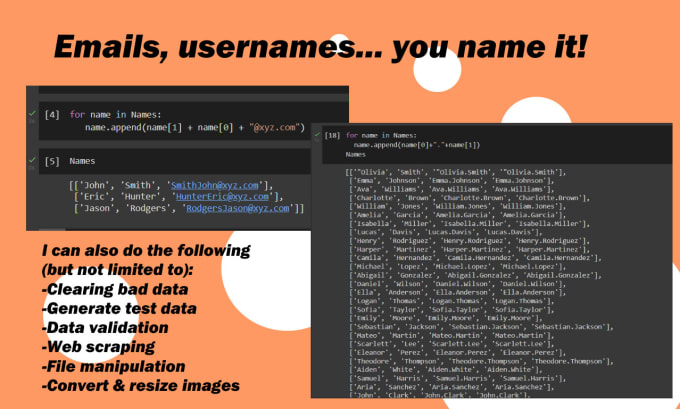Click the Isabella Miller output row
This screenshot has height=409, width=680.
point(470,224)
